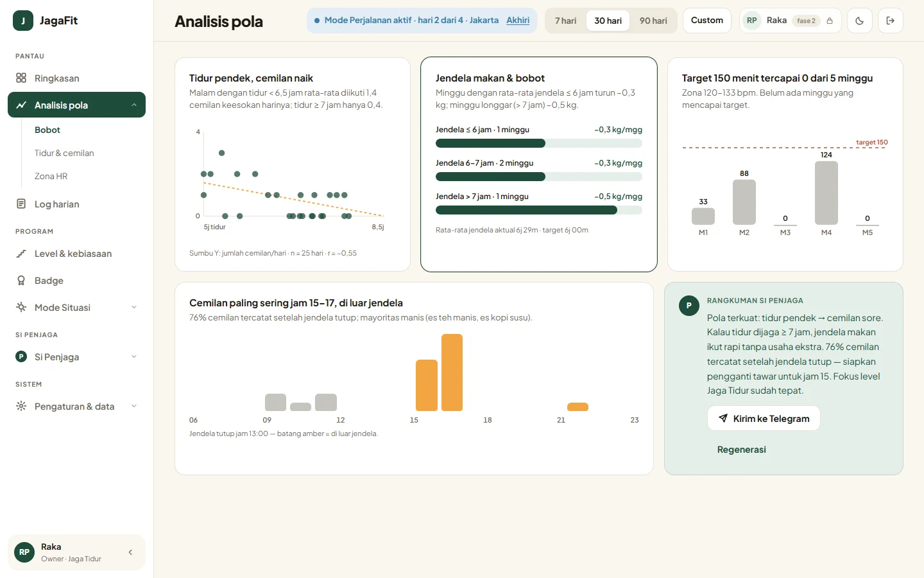Click the Custom range button
This screenshot has height=578, width=924.
pyautogui.click(x=707, y=21)
